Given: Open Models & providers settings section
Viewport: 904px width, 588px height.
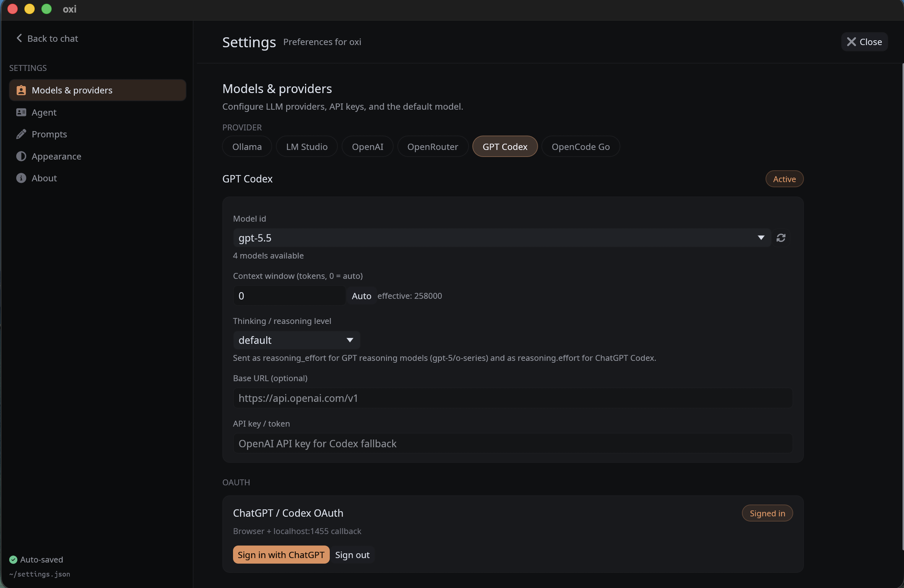Looking at the screenshot, I should 97,90.
